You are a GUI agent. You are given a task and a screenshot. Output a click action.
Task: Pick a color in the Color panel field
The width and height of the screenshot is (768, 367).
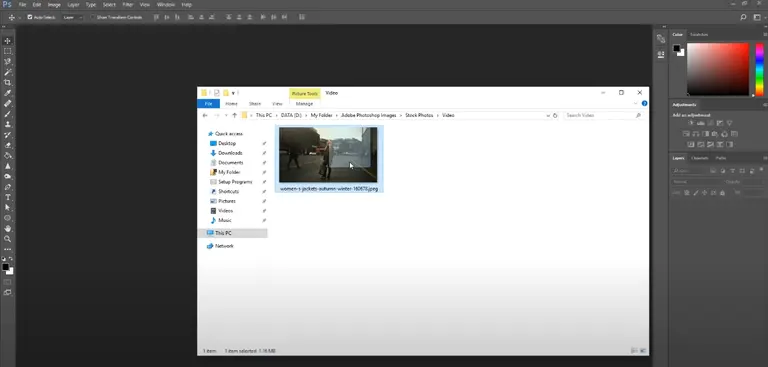tap(718, 69)
